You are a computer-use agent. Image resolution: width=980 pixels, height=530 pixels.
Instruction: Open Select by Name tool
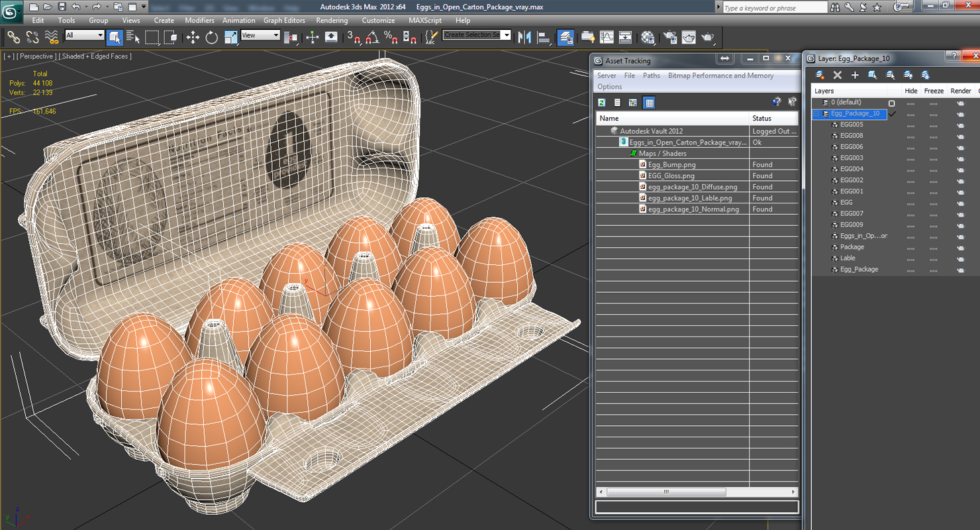pyautogui.click(x=133, y=38)
